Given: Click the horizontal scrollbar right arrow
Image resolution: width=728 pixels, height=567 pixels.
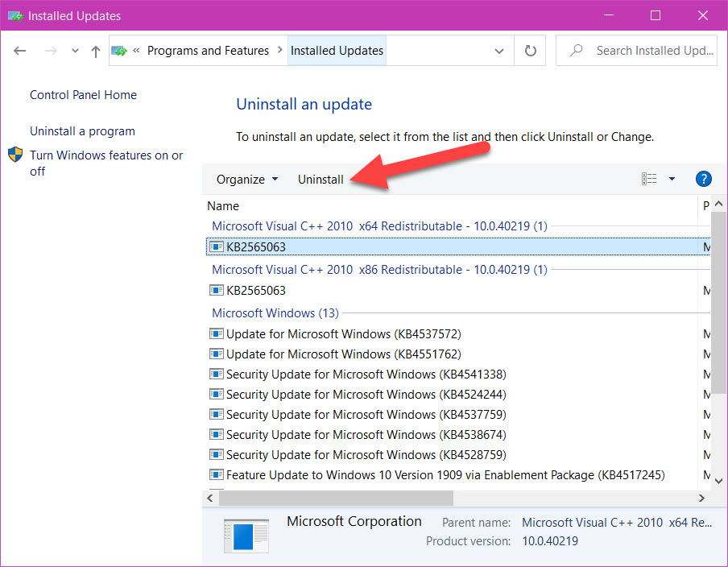Looking at the screenshot, I should (x=701, y=499).
